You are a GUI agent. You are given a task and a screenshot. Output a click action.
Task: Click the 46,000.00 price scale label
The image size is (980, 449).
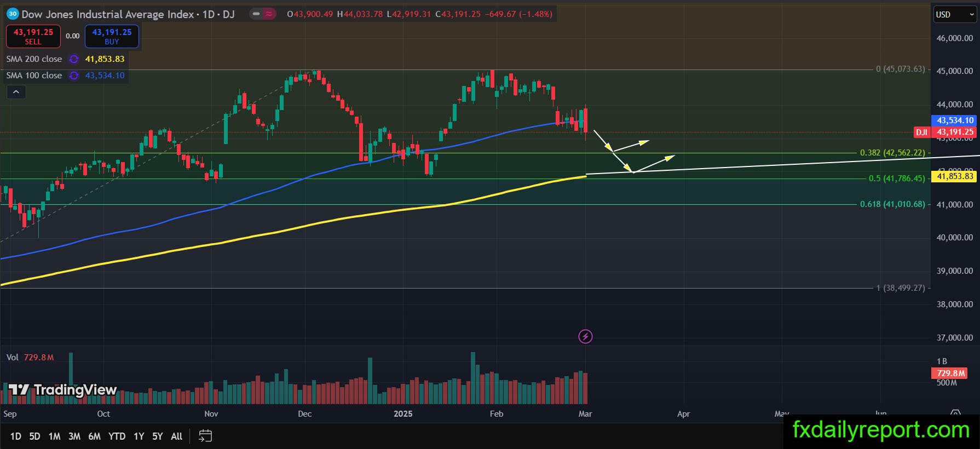955,38
